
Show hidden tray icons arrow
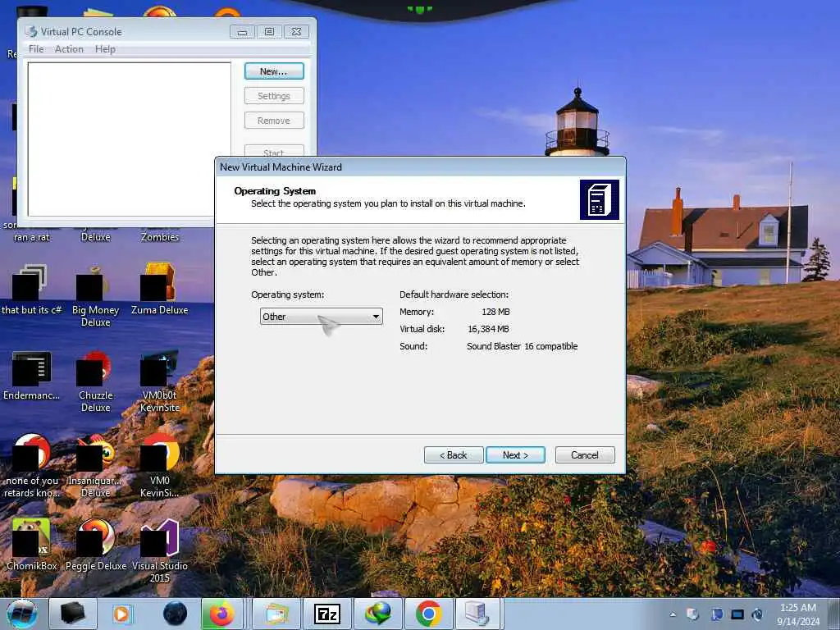tap(673, 614)
